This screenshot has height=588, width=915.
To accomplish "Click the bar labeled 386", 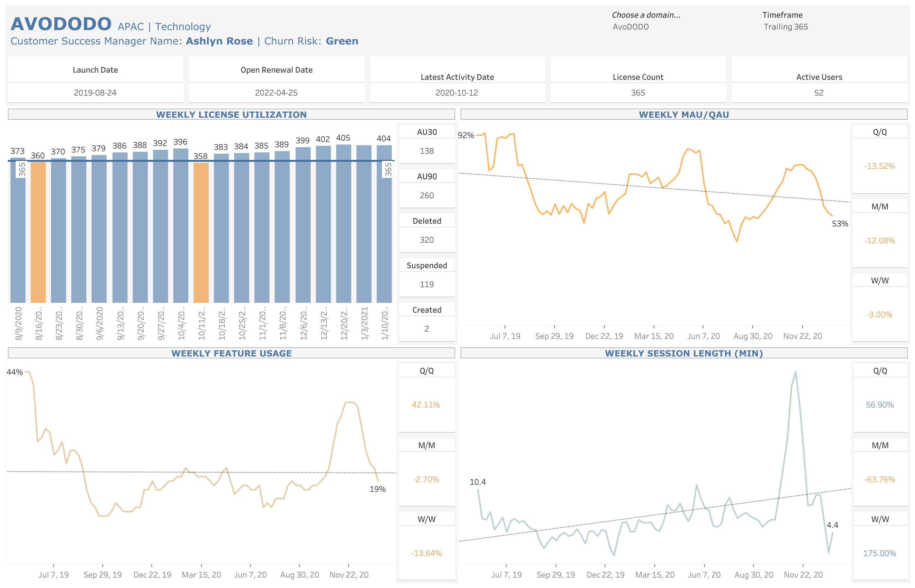I will pos(120,228).
